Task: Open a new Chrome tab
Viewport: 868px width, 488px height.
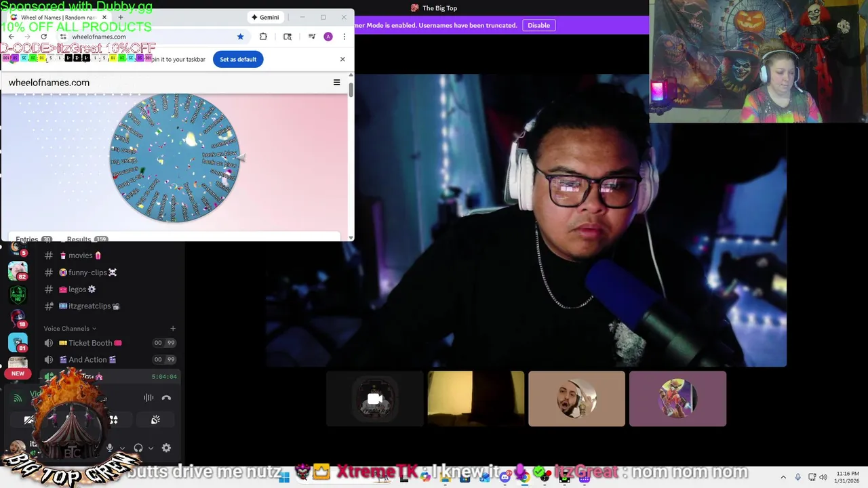Action: [120, 17]
